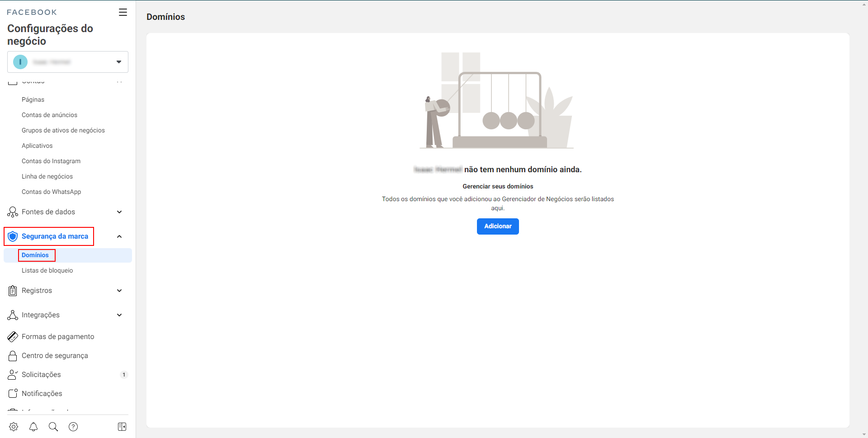Expand the Registros section
Viewport: 868px width, 438px height.
pyautogui.click(x=119, y=291)
